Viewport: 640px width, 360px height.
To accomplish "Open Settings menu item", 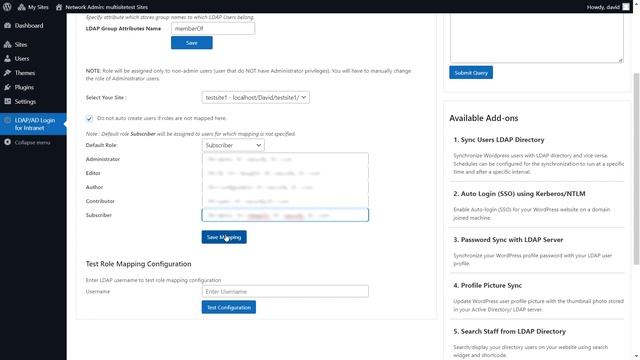I will pos(25,102).
